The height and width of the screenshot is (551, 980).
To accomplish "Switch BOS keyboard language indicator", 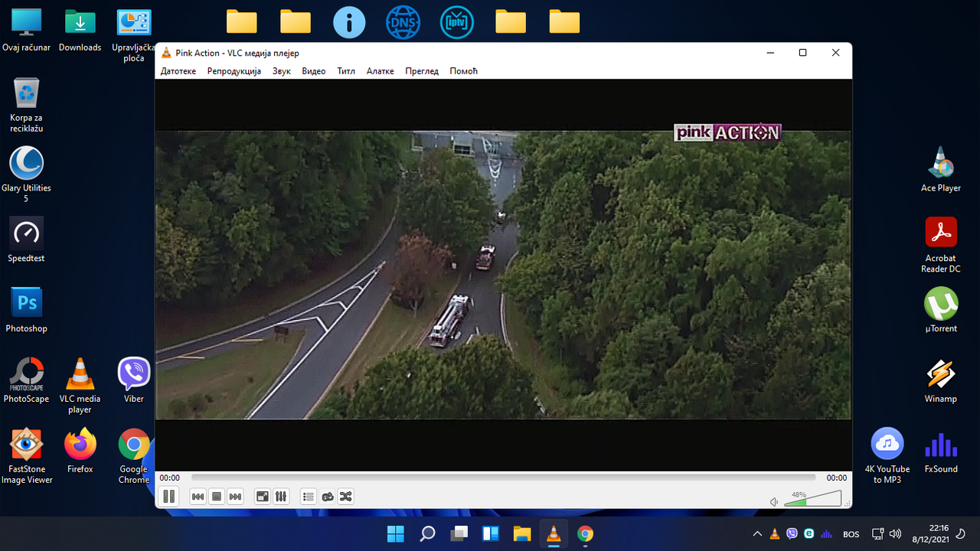I will coord(851,534).
